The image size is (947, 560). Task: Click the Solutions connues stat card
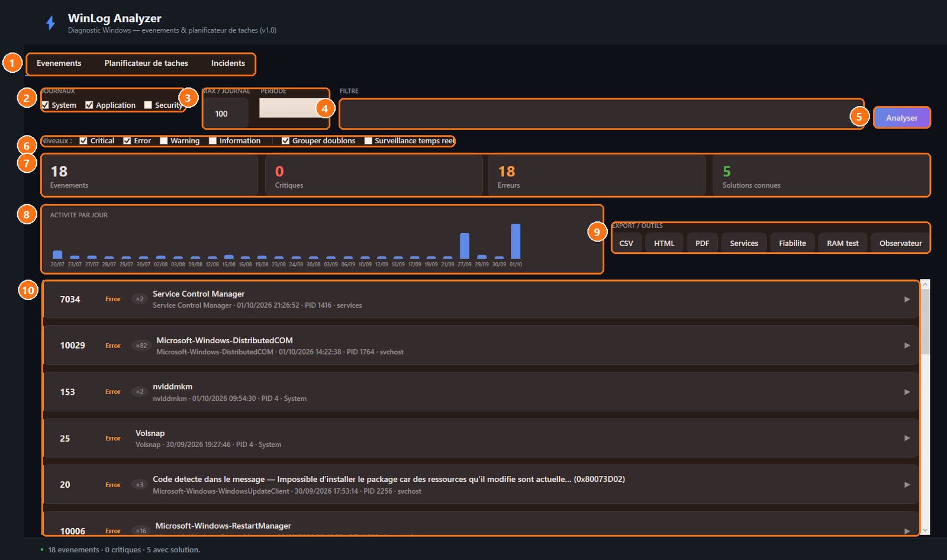821,175
